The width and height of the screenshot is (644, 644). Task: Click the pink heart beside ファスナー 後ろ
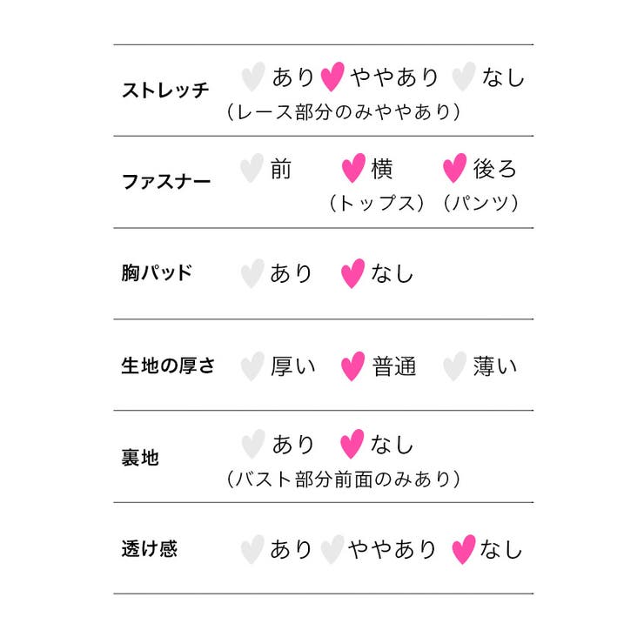tap(454, 168)
